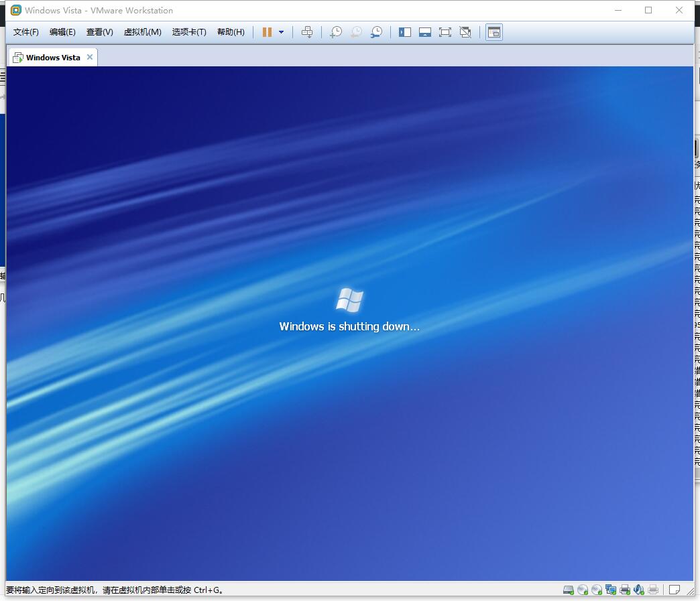The image size is (700, 601).
Task: Click the VMware Workstation title bar icon
Action: coord(16,10)
